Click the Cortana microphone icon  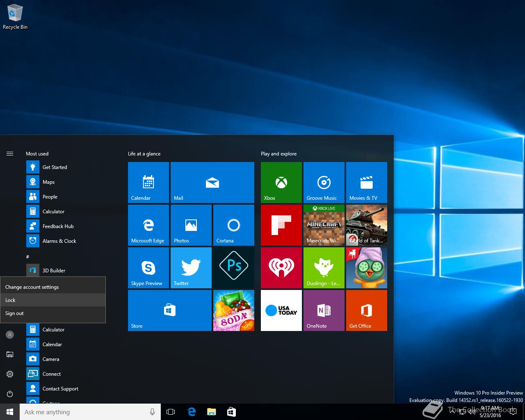click(x=152, y=412)
